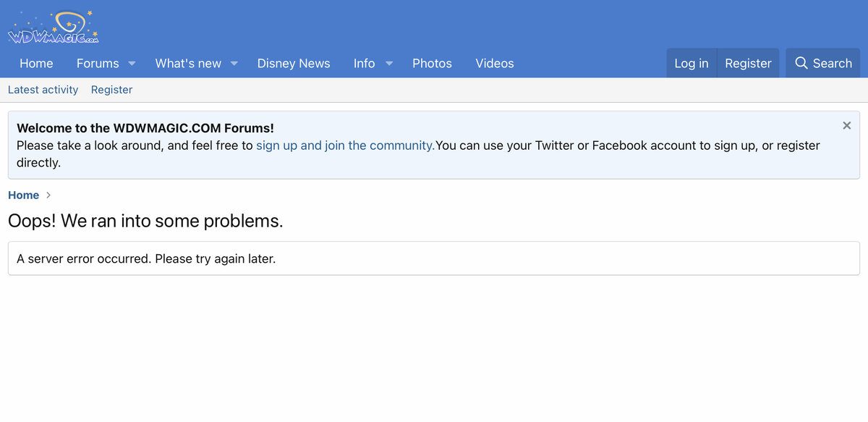Follow the 'sign up and join the community' link
868x422 pixels.
tap(345, 145)
